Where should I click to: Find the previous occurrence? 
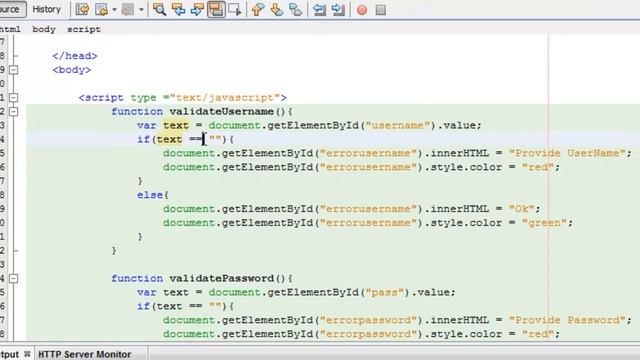(178, 9)
